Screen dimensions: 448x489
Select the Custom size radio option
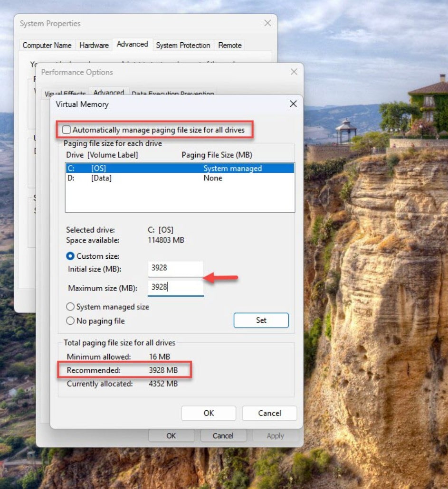(70, 256)
